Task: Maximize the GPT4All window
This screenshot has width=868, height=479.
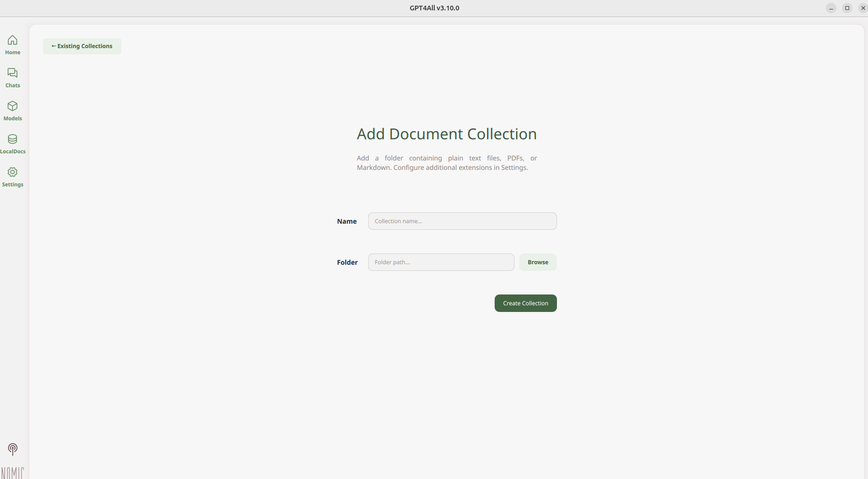Action: 847,8
